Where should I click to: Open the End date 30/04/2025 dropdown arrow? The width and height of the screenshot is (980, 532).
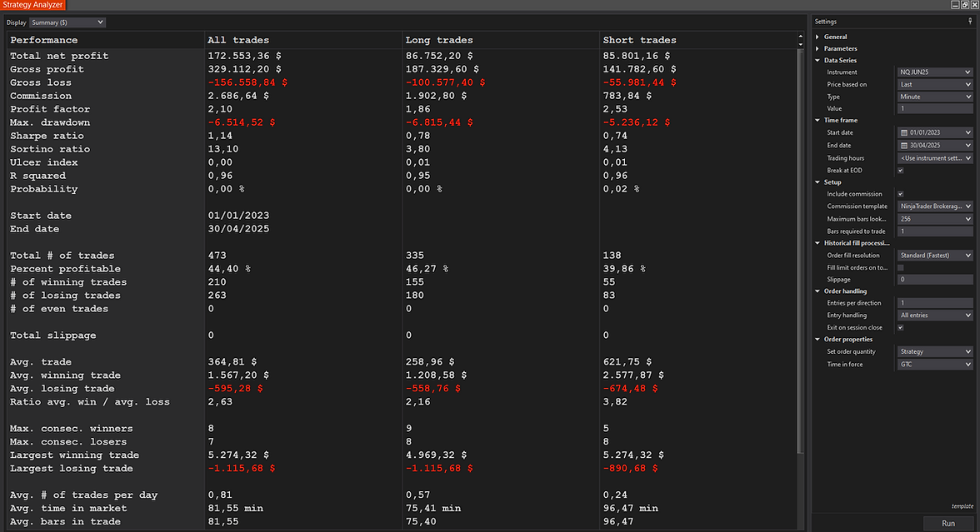pyautogui.click(x=968, y=146)
